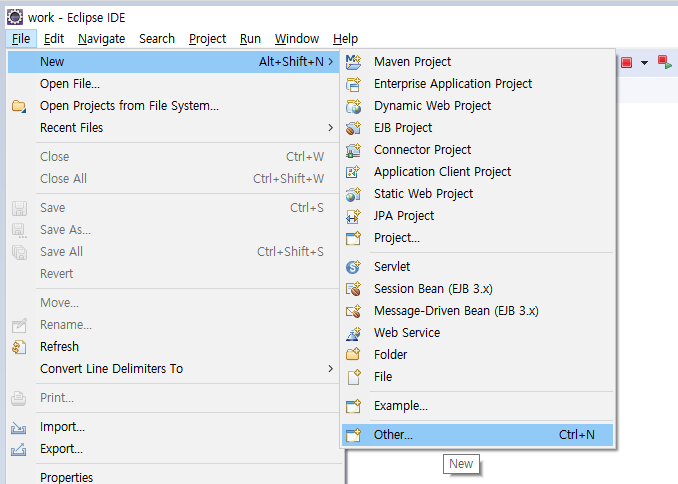Select Example... entry
The image size is (678, 484).
478,406
